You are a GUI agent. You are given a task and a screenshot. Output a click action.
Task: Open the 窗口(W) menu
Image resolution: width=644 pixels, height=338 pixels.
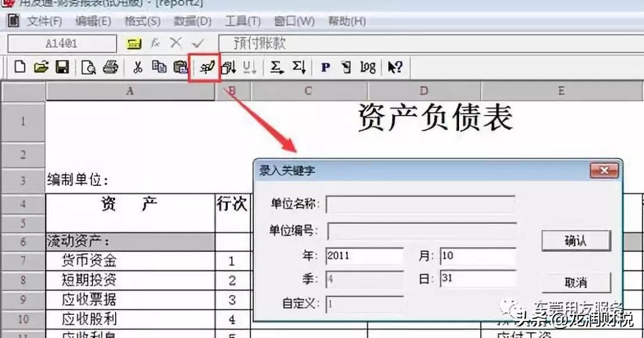[x=294, y=21]
